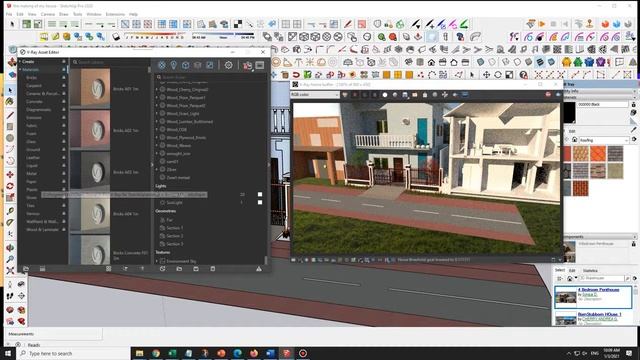Select the Tape Measure tool
Screen dimensions: 640x360
point(10,211)
